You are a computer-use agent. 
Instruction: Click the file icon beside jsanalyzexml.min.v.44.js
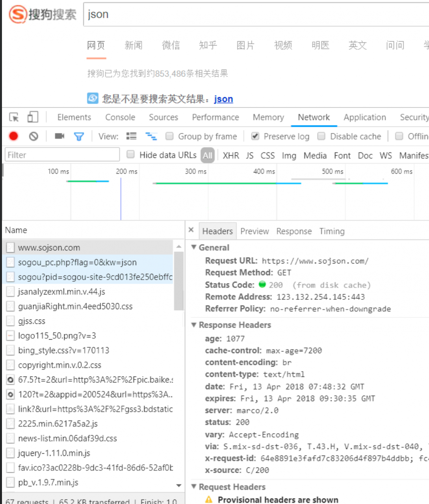pos(11,292)
